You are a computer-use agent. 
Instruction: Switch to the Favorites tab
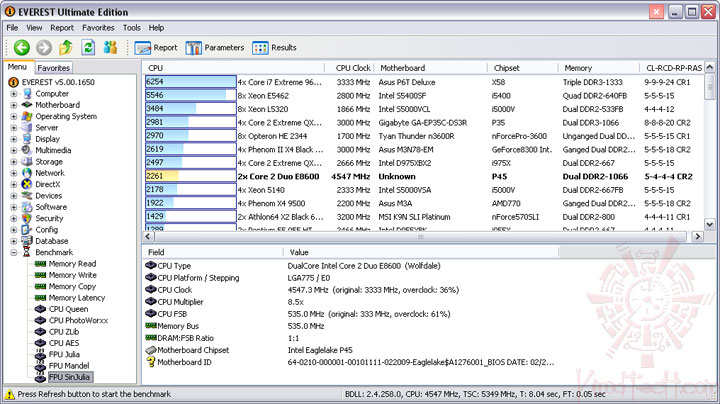[x=53, y=68]
